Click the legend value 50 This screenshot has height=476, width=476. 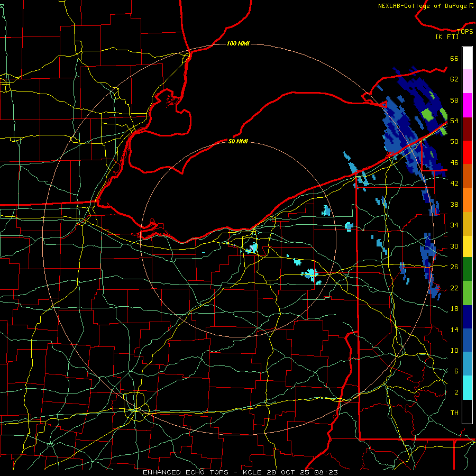coord(454,142)
